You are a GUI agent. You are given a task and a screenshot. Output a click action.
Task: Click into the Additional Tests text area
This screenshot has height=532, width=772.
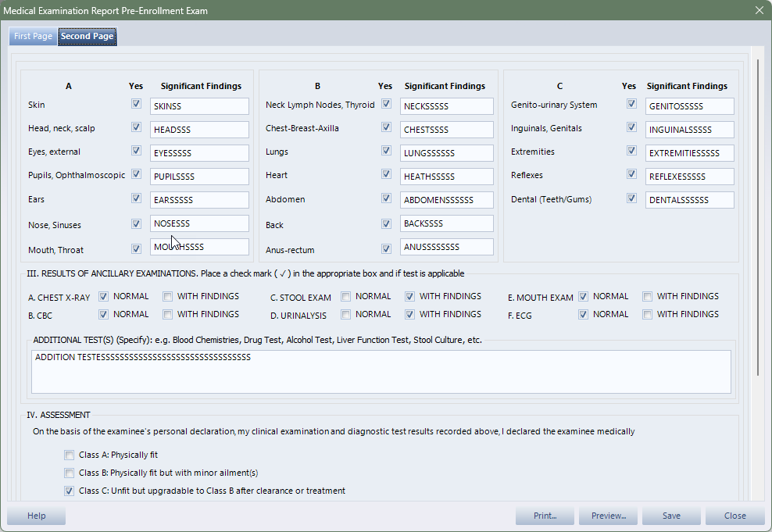click(x=381, y=371)
